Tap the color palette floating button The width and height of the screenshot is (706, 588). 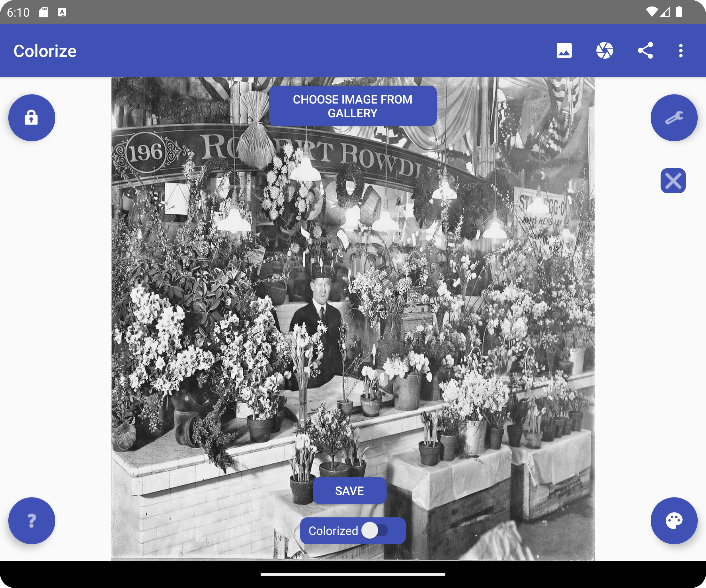point(673,521)
